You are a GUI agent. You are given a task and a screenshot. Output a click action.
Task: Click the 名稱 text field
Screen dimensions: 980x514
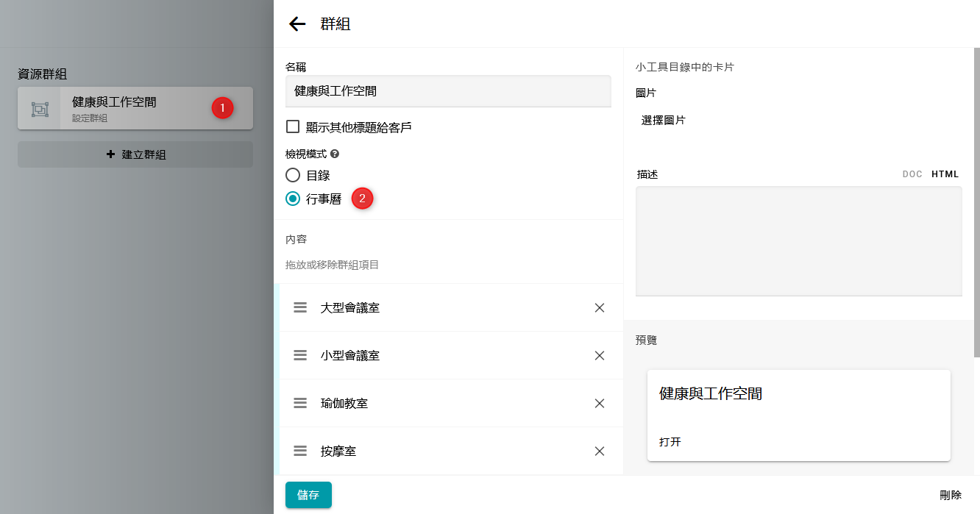click(x=448, y=91)
